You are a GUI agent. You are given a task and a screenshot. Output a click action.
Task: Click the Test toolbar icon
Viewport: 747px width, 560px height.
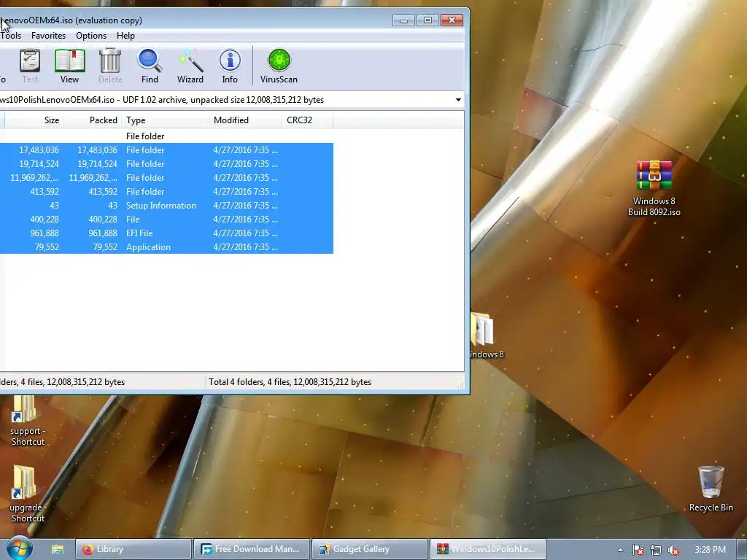tap(30, 66)
